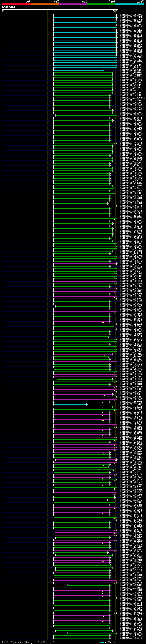Open hit UniRef100_Q9CXP6
The height and width of the screenshot is (644, 146).
point(131,85)
